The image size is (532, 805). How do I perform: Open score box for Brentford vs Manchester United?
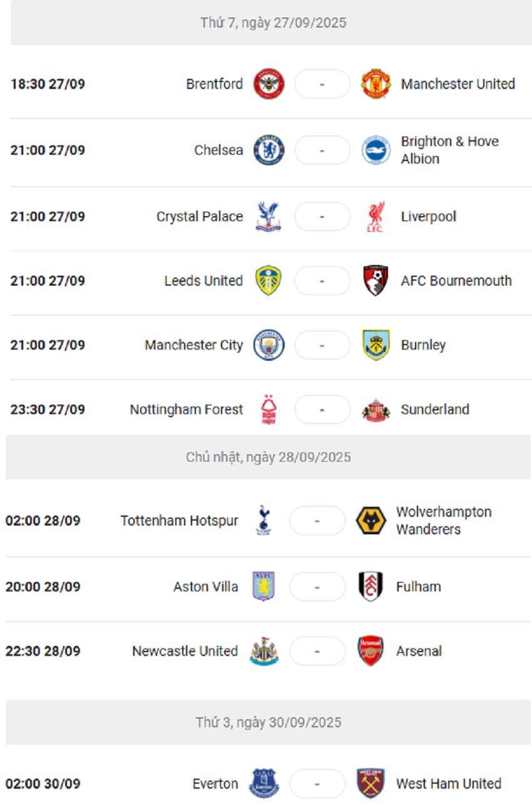click(x=322, y=84)
